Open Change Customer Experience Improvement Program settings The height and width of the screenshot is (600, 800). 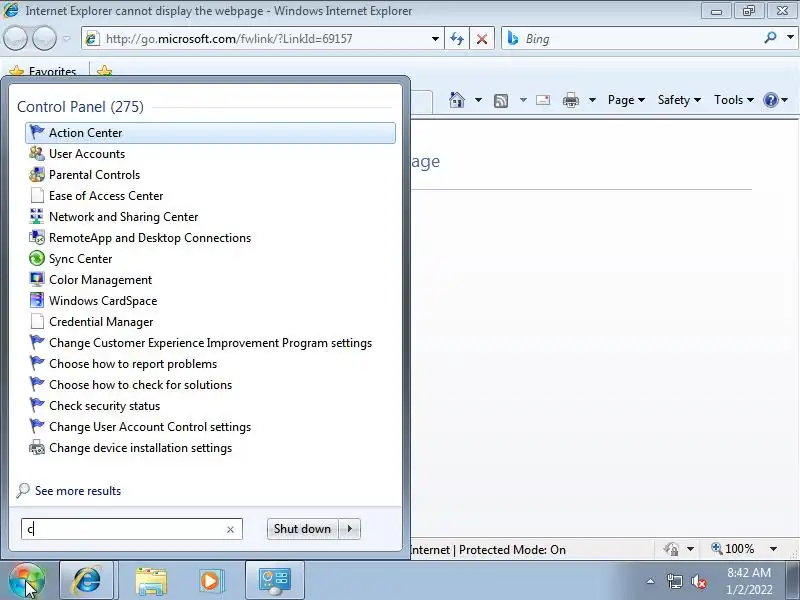coord(210,342)
